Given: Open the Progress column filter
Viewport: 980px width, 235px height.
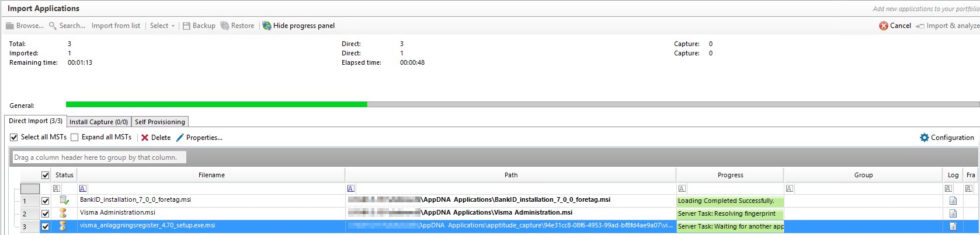Looking at the screenshot, I should pos(682,188).
